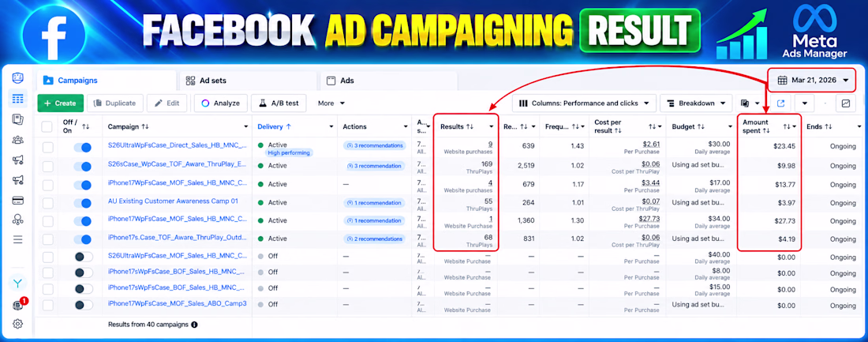Click the Analyze button

(220, 103)
